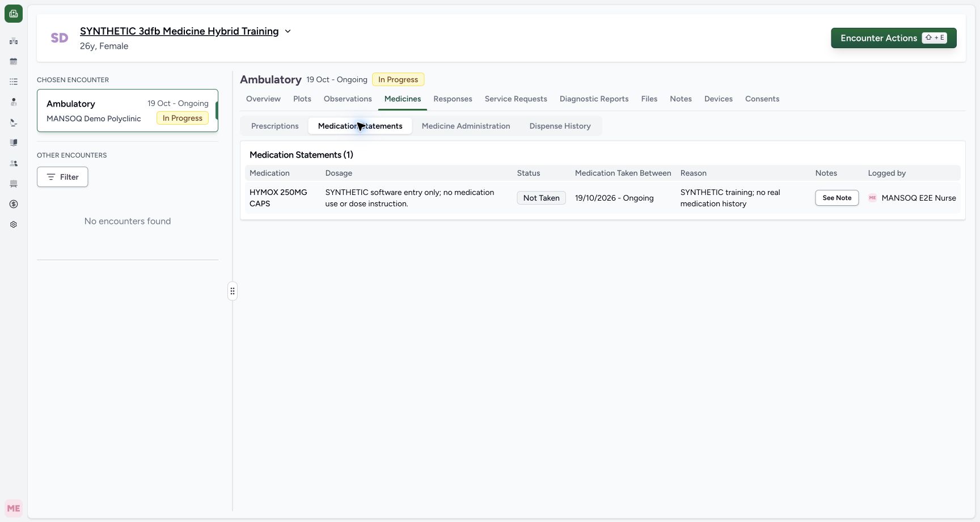The width and height of the screenshot is (980, 522).
Task: Click the green hospital logo icon
Action: coord(14,14)
